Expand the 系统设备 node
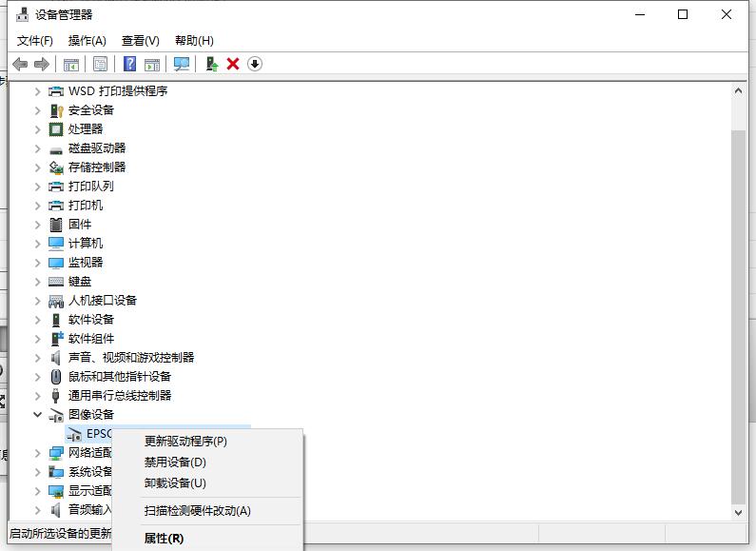The width and height of the screenshot is (756, 551). (x=38, y=472)
